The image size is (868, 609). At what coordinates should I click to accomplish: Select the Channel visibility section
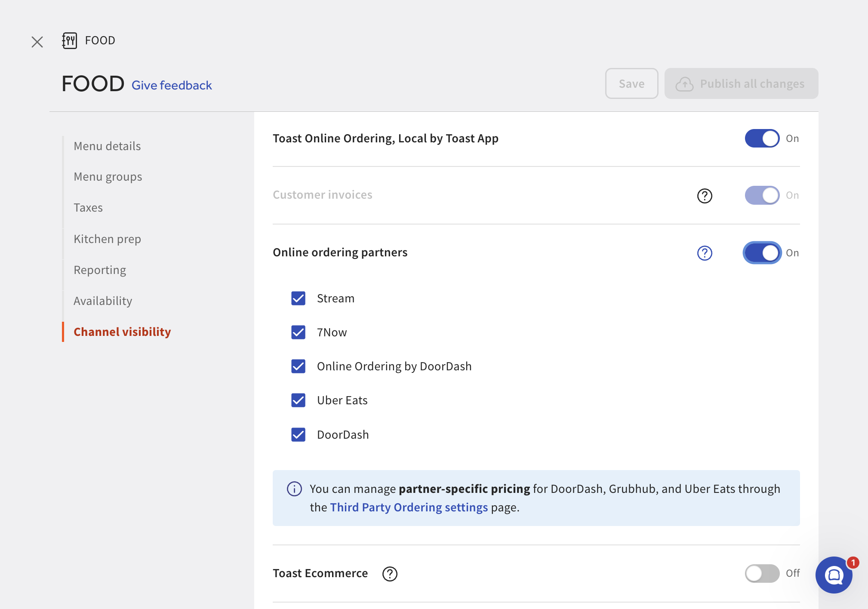point(122,332)
